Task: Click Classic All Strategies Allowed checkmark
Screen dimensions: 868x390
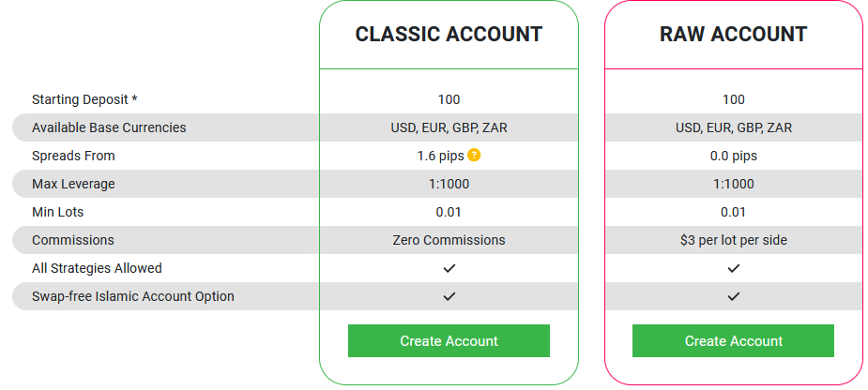Action: [x=449, y=268]
